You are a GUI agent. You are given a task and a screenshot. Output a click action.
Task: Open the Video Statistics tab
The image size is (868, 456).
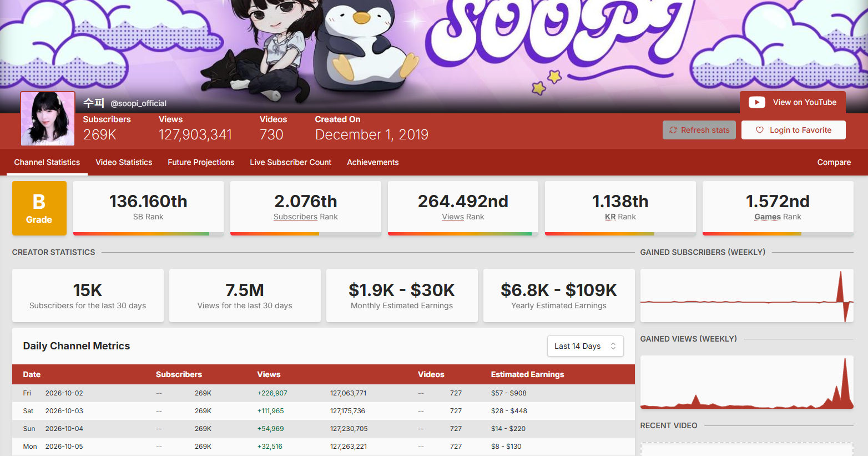coord(124,162)
